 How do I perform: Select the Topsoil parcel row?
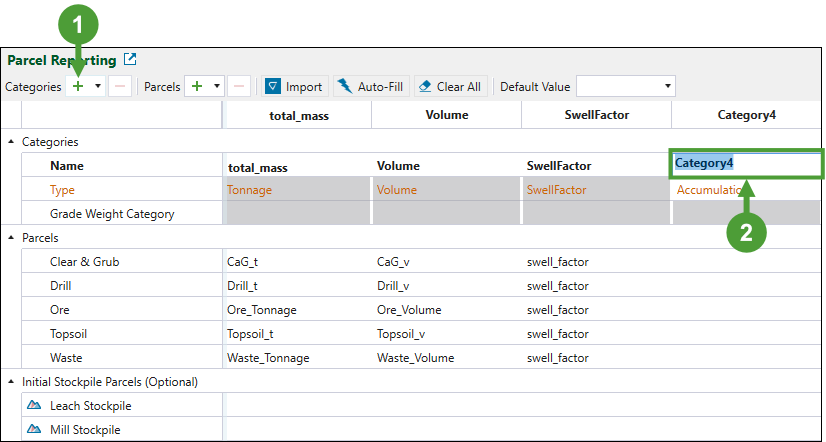point(72,334)
